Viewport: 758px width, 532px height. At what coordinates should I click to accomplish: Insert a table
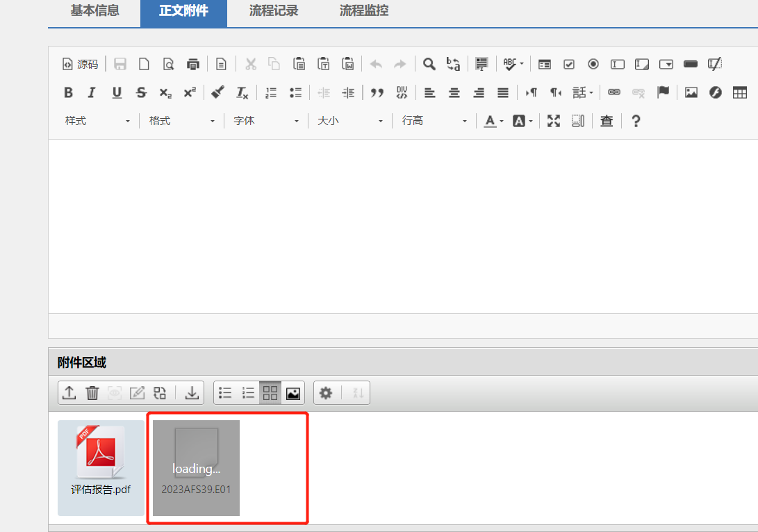[740, 92]
